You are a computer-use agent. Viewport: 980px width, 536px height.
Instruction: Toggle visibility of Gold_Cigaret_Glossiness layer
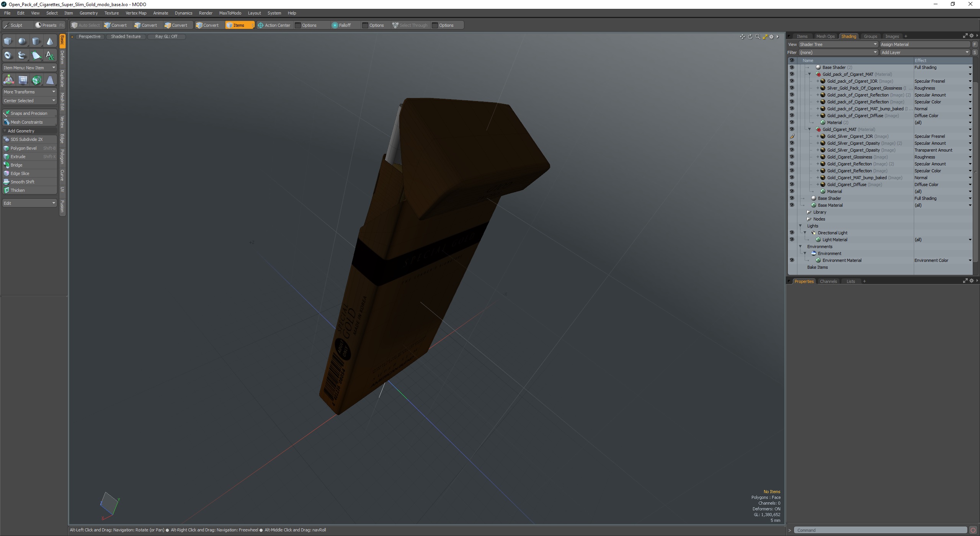pos(792,157)
